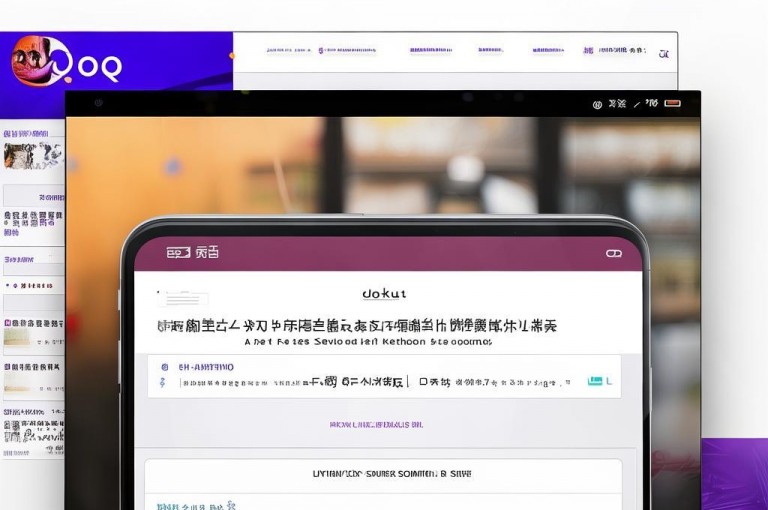The height and width of the screenshot is (510, 768).
Task: Open the top dark thumbnail in the back website's sidebar
Action: tap(32, 155)
